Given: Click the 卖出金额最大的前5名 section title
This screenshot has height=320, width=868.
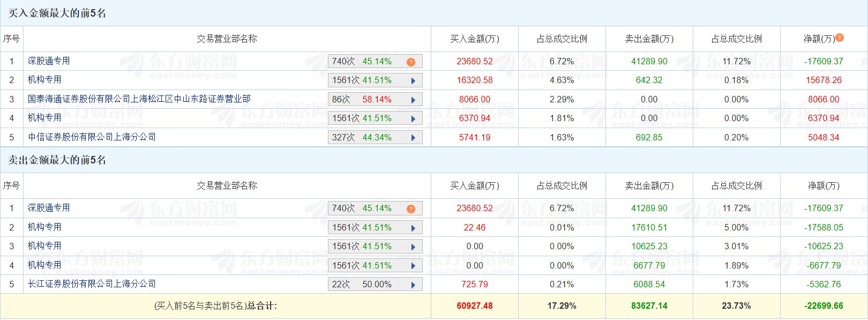Looking at the screenshot, I should point(57,160).
